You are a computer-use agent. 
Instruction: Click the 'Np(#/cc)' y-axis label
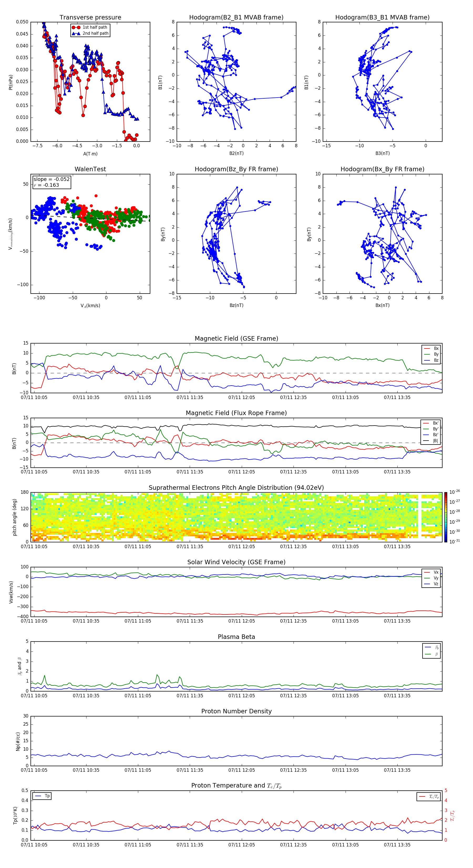point(18,741)
